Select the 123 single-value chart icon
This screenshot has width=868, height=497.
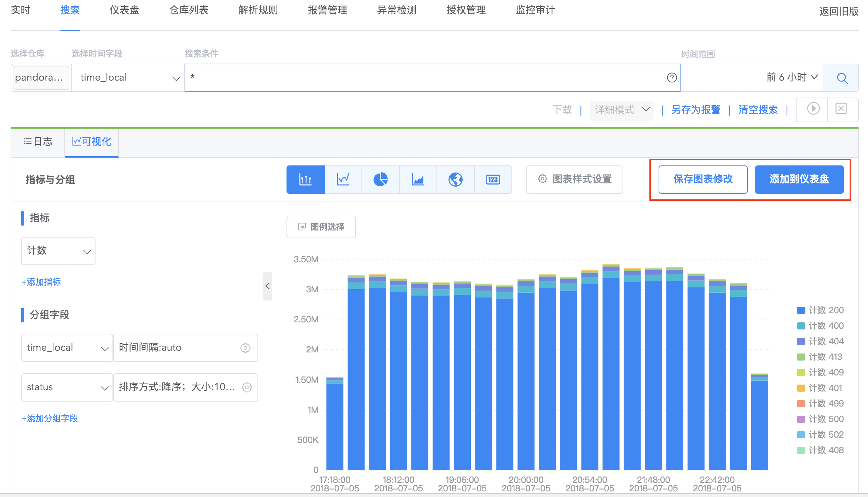(493, 180)
